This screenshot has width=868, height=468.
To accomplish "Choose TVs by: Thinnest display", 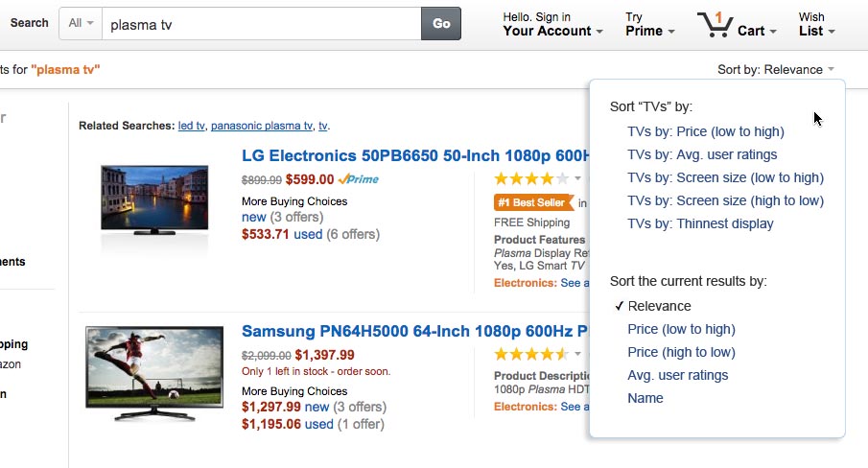I will point(700,223).
